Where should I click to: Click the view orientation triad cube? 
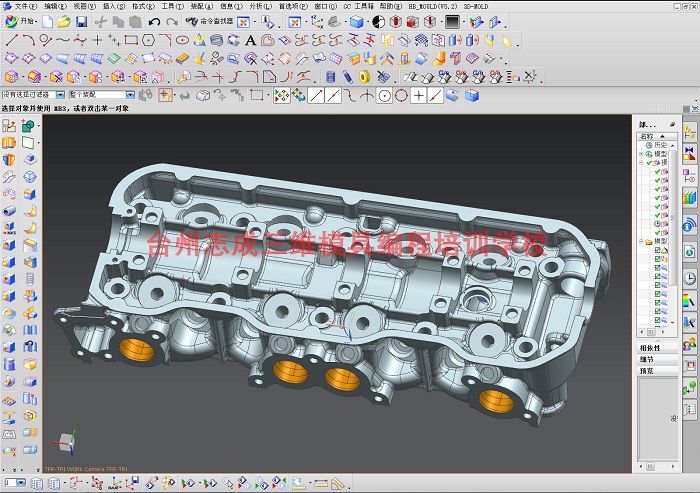coord(66,442)
